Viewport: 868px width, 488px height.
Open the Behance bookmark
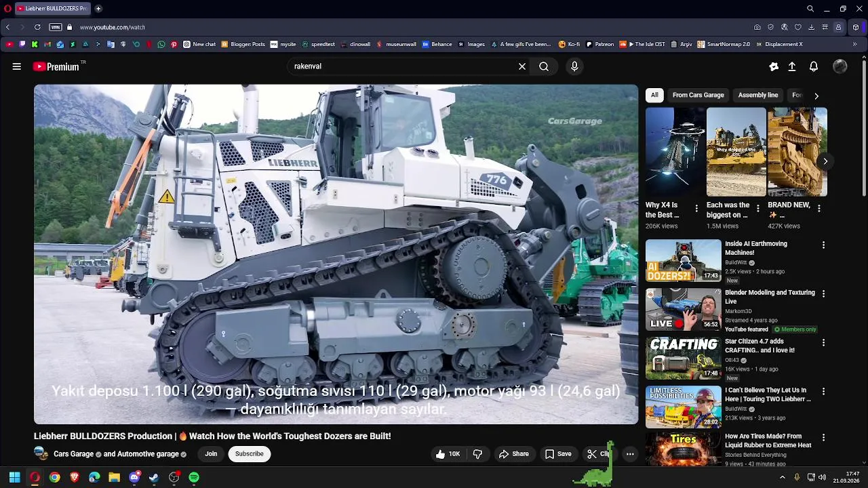coord(437,44)
